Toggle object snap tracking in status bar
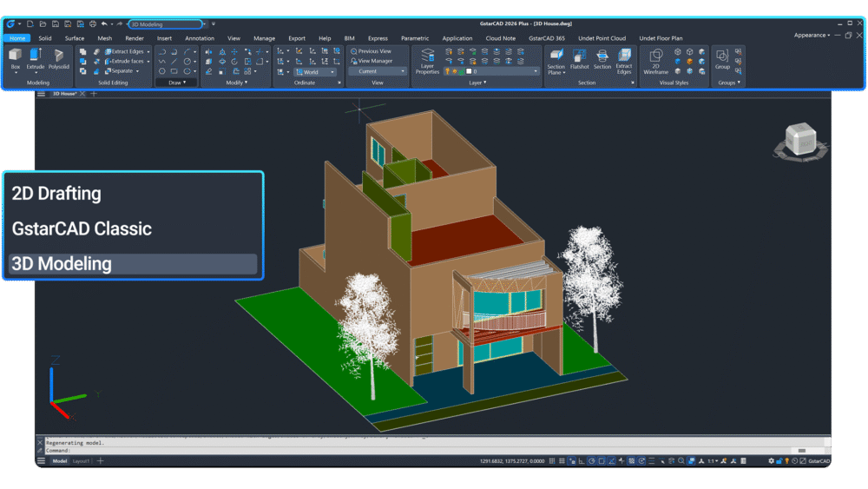The width and height of the screenshot is (868, 489). pyautogui.click(x=612, y=460)
